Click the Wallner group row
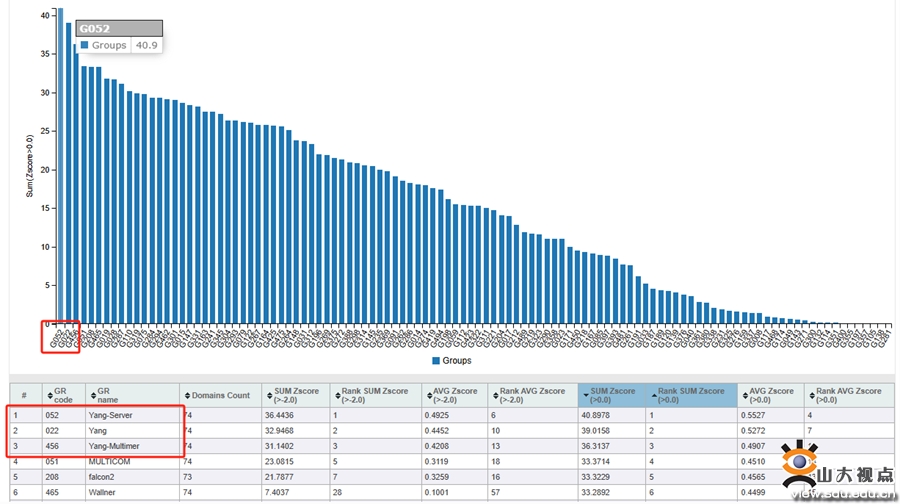Screen dimensions: 900x504 tap(451, 493)
